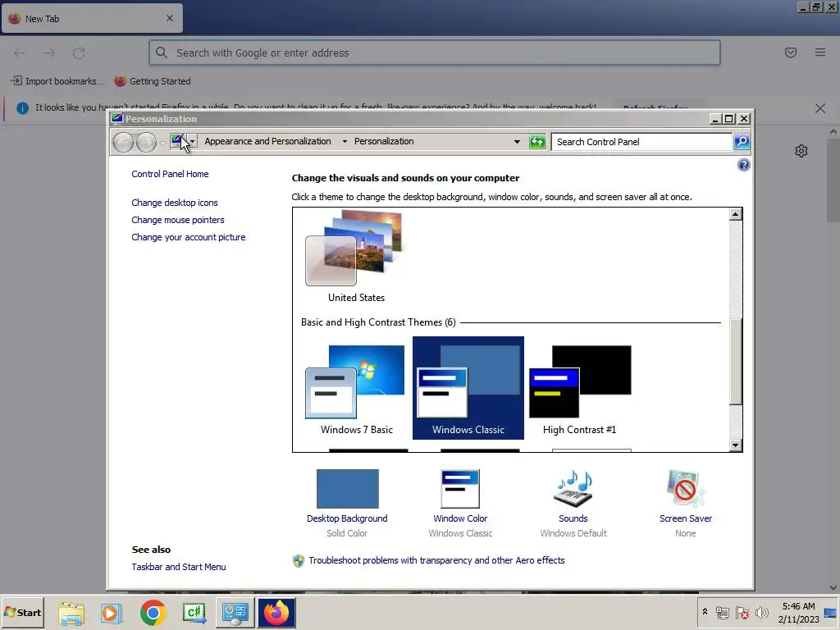Open Google Chrome from the taskbar
840x630 pixels.
[x=153, y=613]
